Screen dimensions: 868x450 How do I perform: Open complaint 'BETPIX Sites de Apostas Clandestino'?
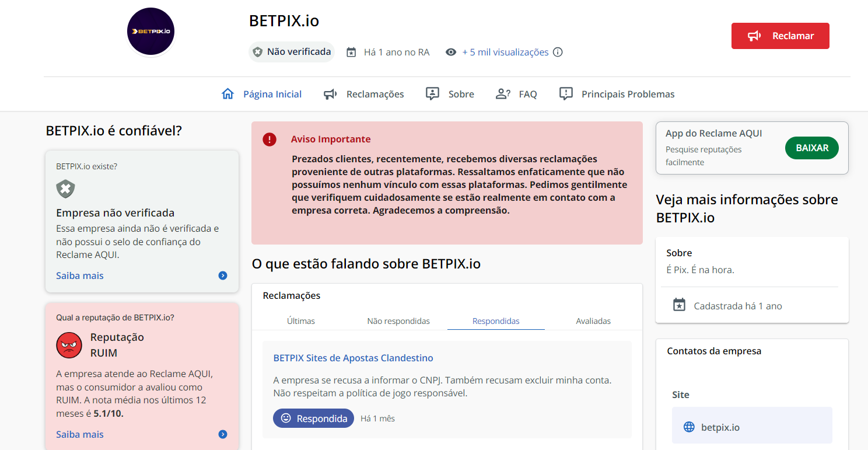[x=353, y=358]
